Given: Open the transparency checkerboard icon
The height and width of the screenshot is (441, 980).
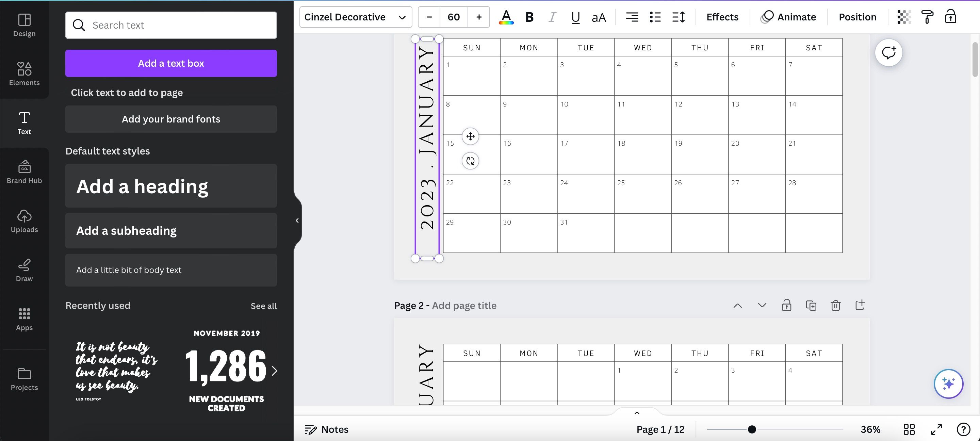Looking at the screenshot, I should [x=904, y=17].
